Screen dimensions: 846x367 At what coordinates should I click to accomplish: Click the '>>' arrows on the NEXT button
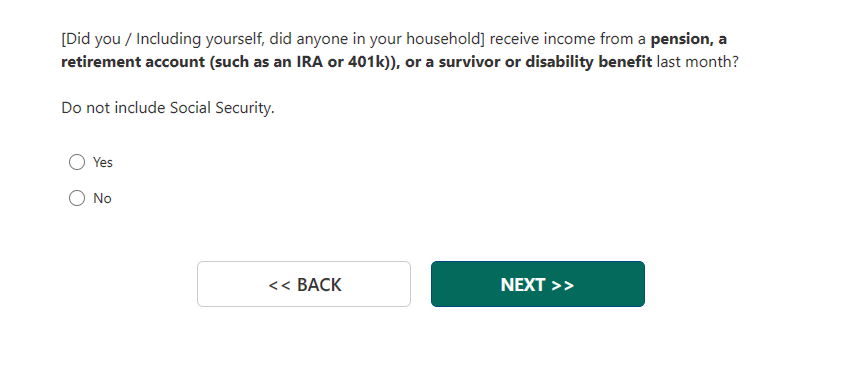563,285
